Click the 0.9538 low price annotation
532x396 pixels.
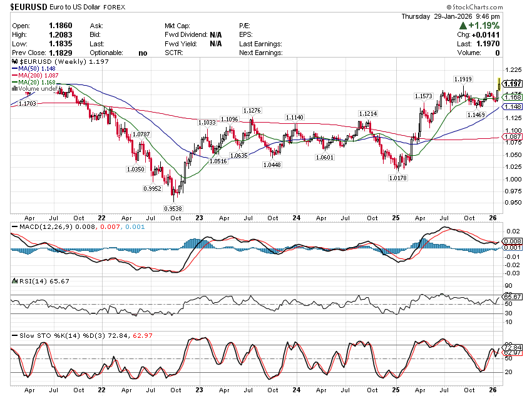click(173, 209)
